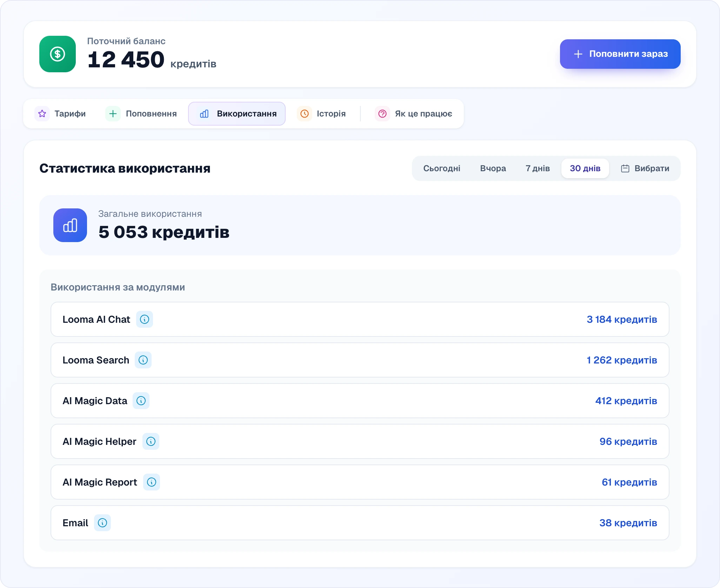
Task: Open the Тарифи tab
Action: (60, 114)
